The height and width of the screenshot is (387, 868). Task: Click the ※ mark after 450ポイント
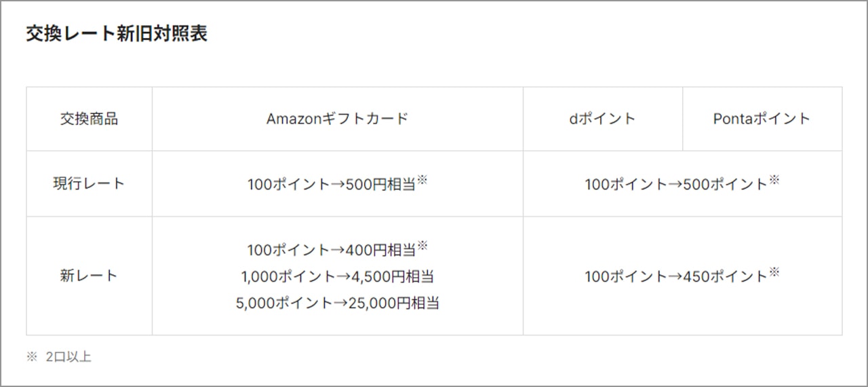click(774, 272)
